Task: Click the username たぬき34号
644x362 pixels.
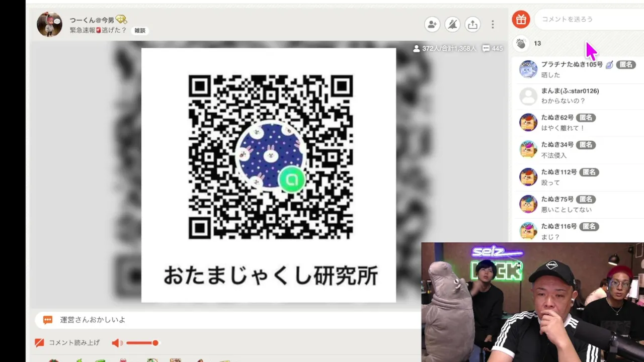Action: click(x=557, y=145)
